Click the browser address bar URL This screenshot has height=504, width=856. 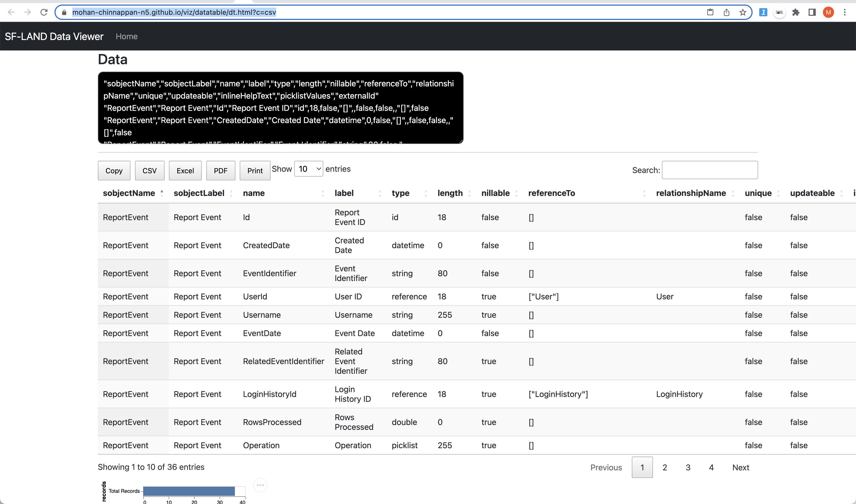(174, 12)
